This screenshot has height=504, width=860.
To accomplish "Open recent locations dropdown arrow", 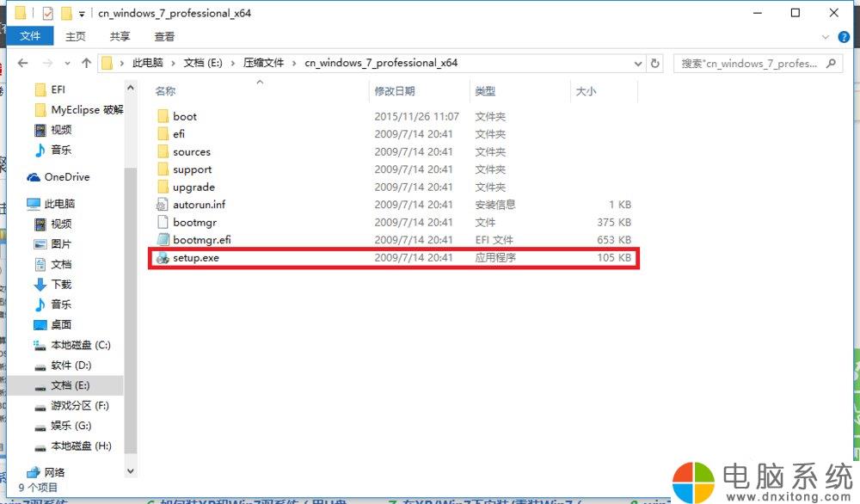I will click(x=67, y=63).
